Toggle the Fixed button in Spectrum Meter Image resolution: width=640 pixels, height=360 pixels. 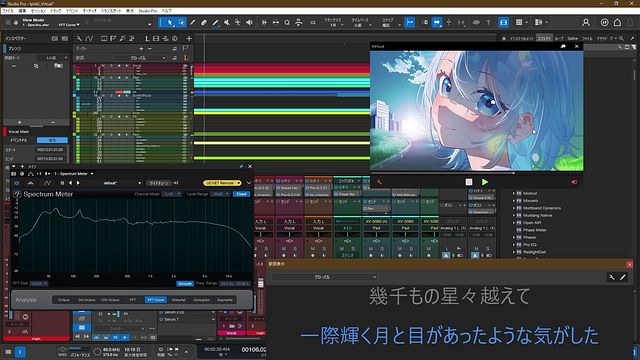pos(241,194)
